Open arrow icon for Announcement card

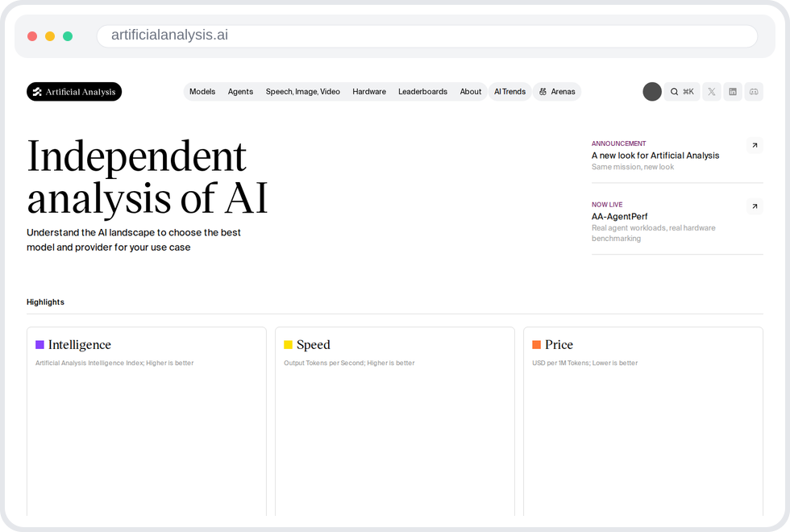755,146
